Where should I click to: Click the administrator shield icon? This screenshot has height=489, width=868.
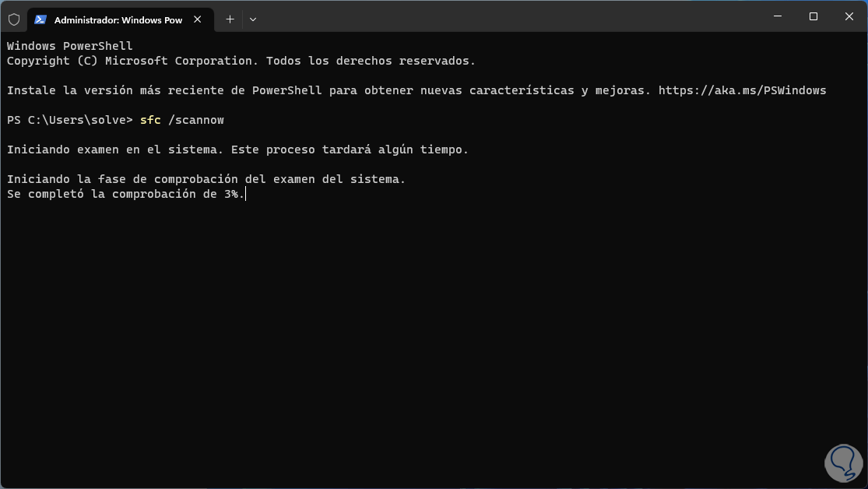(14, 19)
